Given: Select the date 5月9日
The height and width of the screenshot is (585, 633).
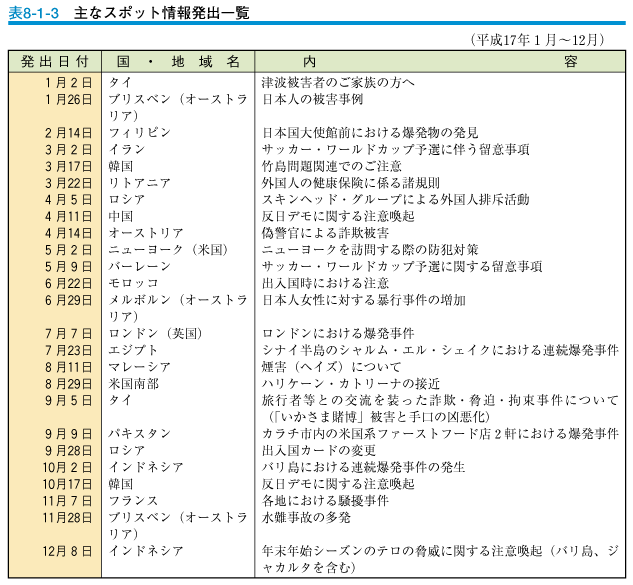Looking at the screenshot, I should pyautogui.click(x=68, y=267).
